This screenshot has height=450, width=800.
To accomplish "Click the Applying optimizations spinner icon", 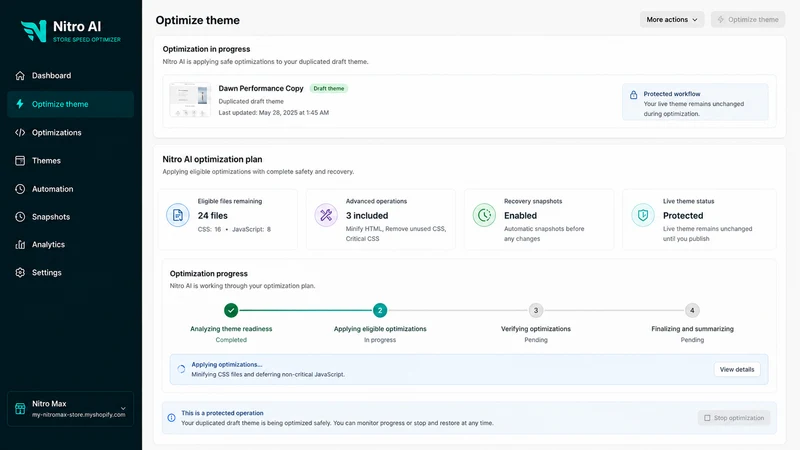I will click(181, 369).
